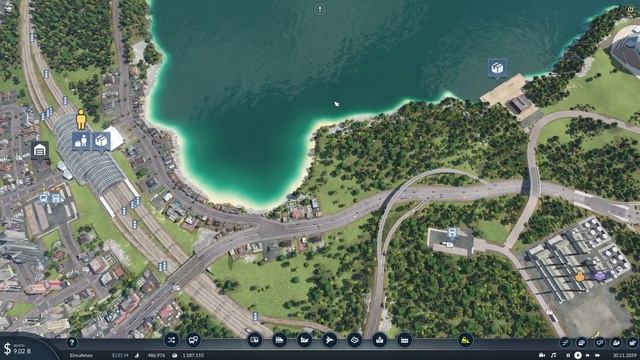Toggle the link-shaped layer overlay icon
640x360 pixels.
pos(599,342)
